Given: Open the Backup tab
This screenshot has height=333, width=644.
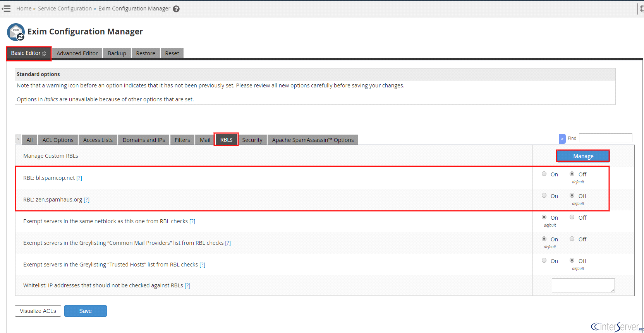Looking at the screenshot, I should [117, 53].
